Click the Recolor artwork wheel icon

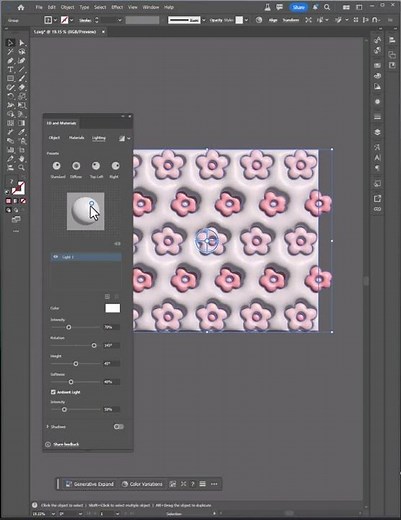[x=259, y=20]
